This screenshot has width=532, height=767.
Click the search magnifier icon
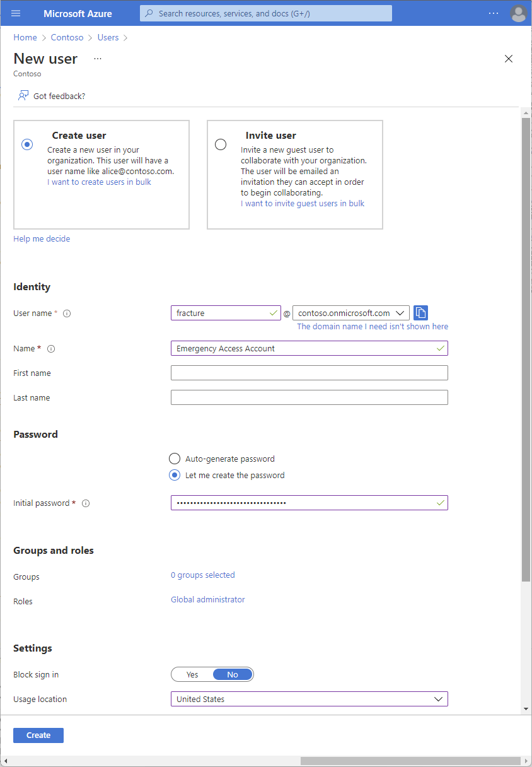(149, 13)
